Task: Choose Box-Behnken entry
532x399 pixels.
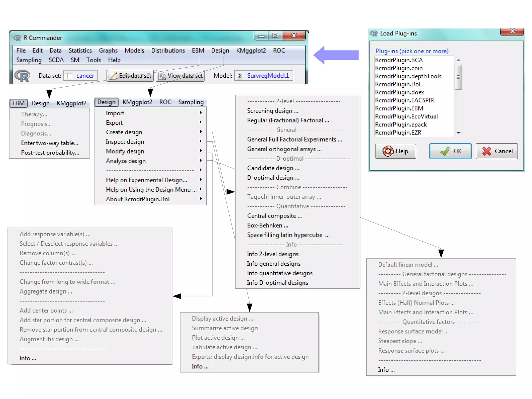Action: (268, 226)
